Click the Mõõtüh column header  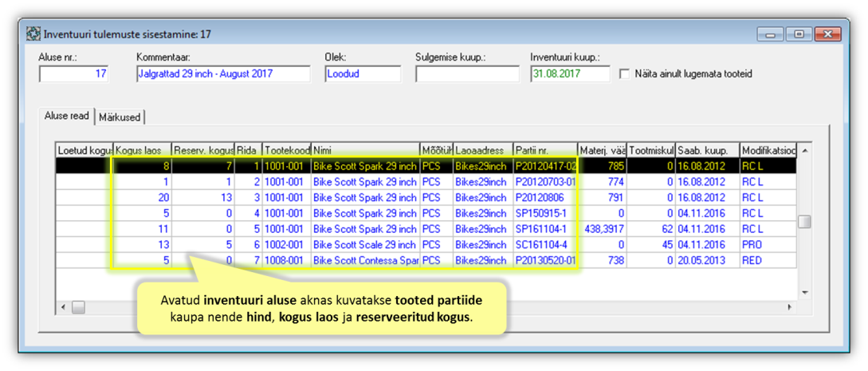437,150
